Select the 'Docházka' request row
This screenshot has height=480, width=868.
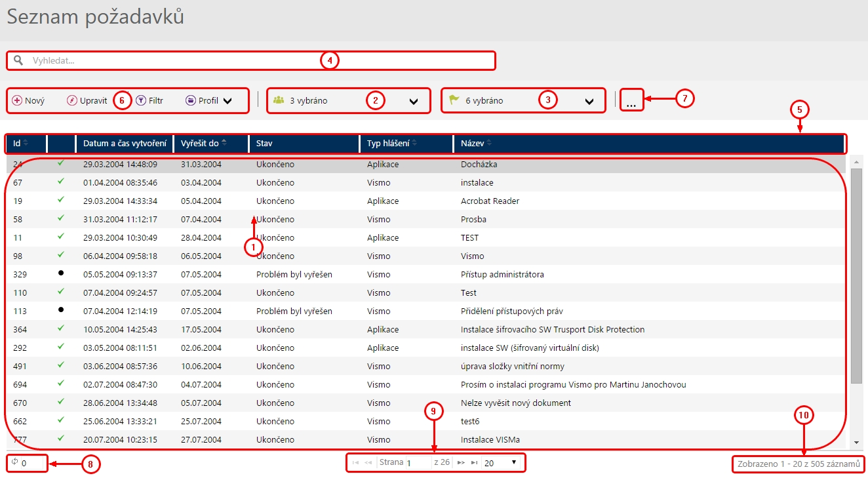tap(426, 164)
